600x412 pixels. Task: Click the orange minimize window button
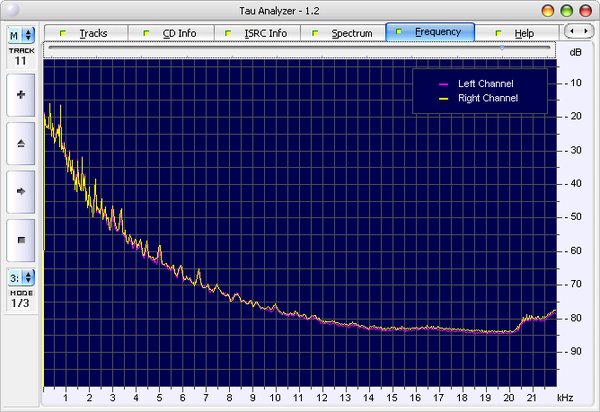(548, 11)
